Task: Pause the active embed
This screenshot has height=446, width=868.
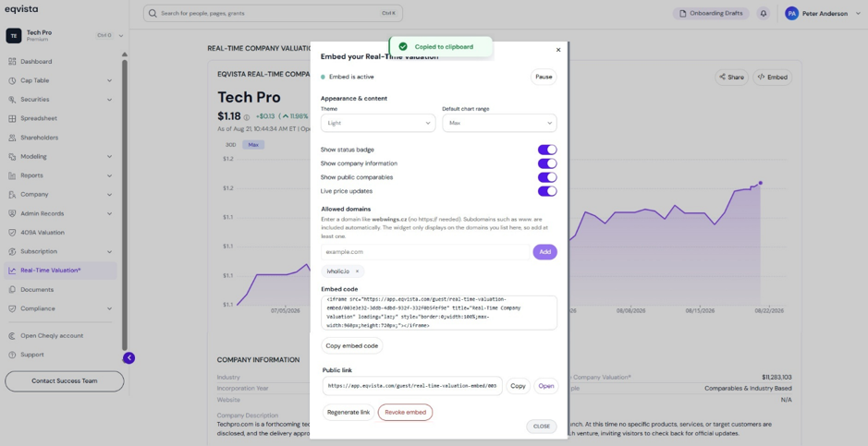Action: coord(544,77)
